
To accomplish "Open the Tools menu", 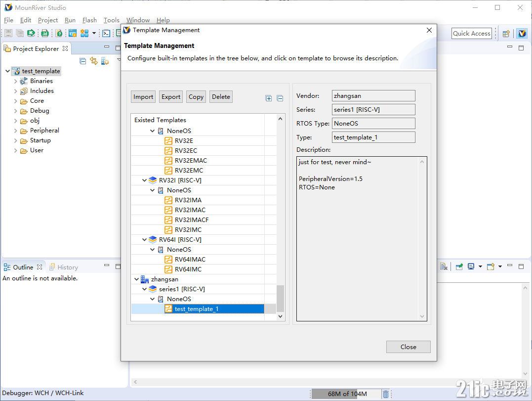I will point(111,20).
